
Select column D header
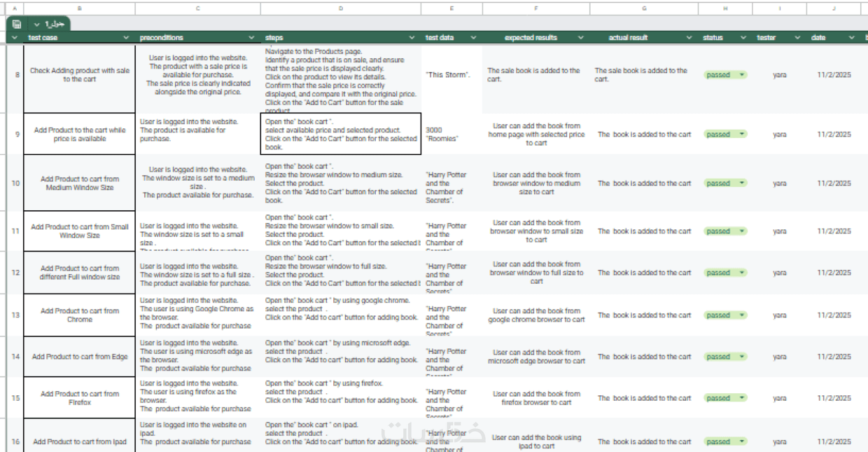coord(341,8)
